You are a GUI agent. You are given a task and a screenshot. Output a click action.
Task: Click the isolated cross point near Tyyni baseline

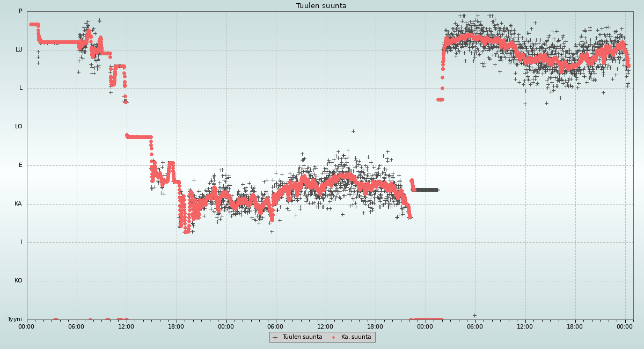(x=474, y=315)
